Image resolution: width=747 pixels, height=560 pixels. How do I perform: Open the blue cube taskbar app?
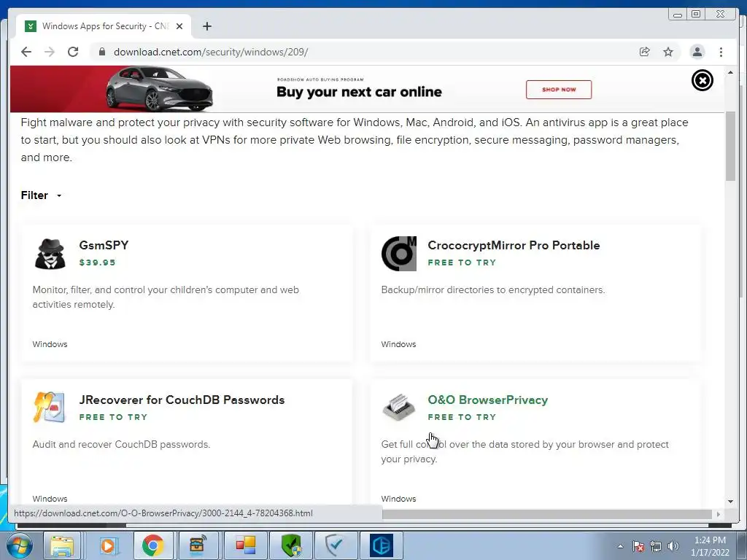coord(381,545)
